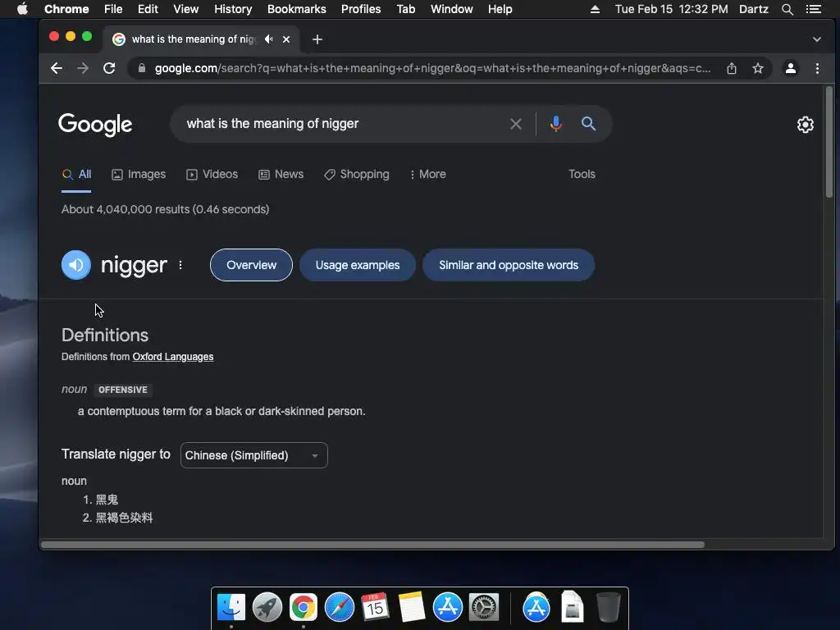Switch to Shopping results tab
Screen dimensions: 840x630
(x=357, y=174)
